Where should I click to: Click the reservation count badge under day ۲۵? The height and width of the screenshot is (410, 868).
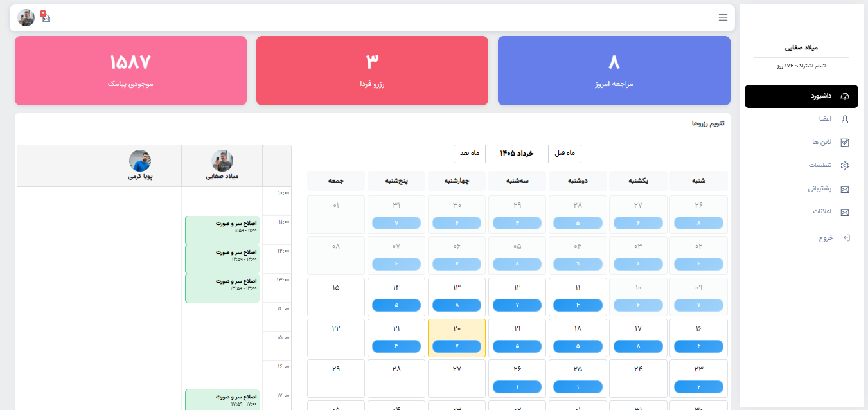point(578,387)
